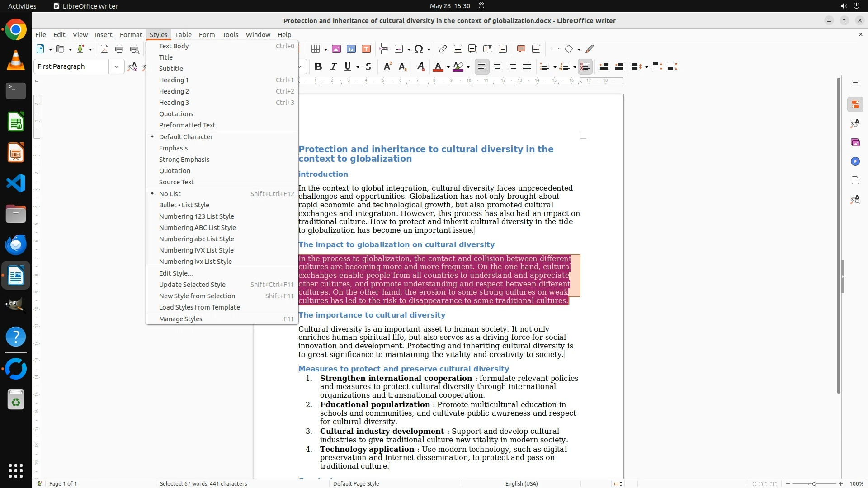Toggle Bold formatting
Screen dimensions: 868x488
click(x=318, y=67)
